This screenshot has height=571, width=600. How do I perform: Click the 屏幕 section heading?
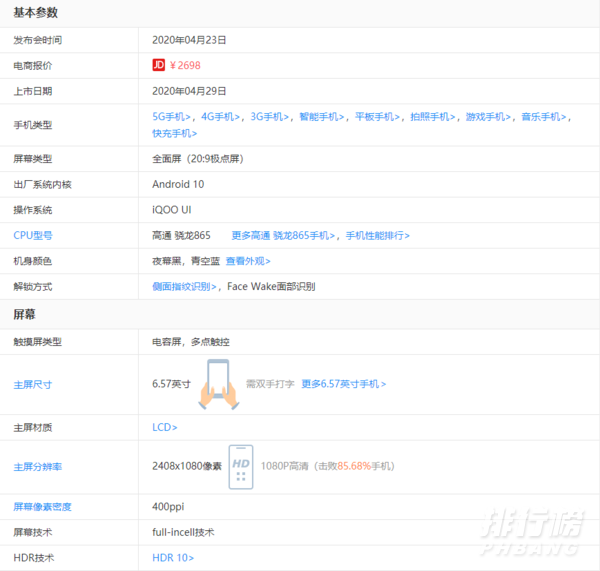point(24,315)
